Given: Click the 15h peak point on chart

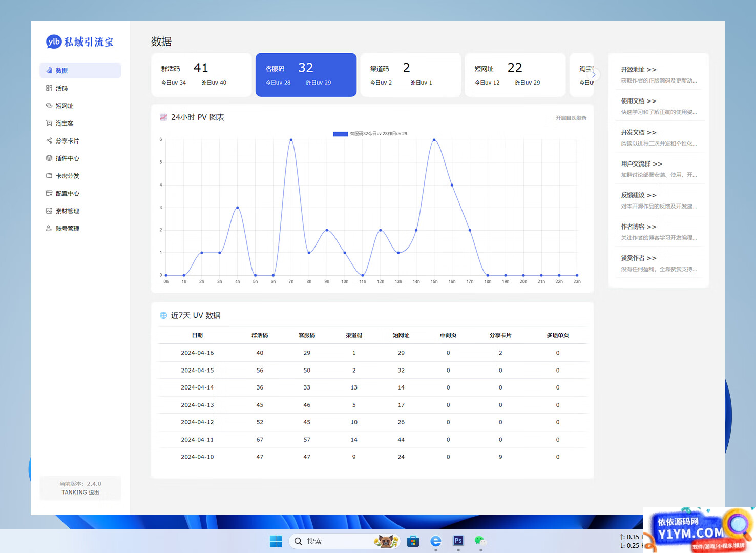Looking at the screenshot, I should pos(434,139).
